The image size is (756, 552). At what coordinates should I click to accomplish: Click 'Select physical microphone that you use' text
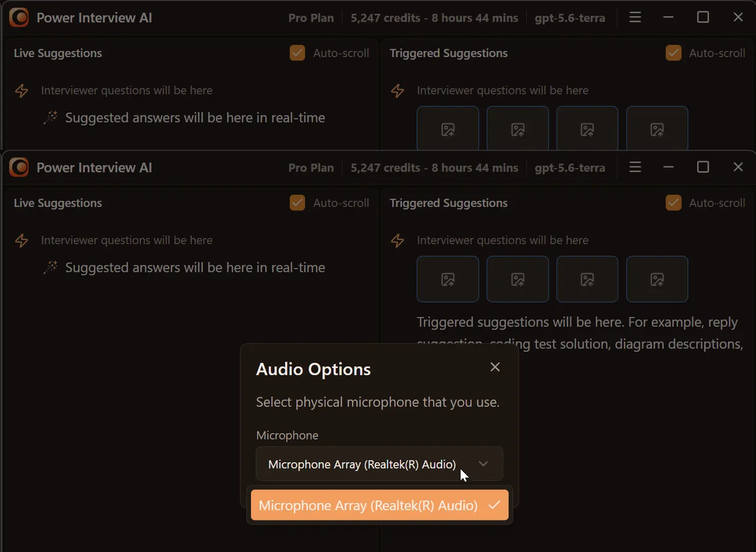377,402
